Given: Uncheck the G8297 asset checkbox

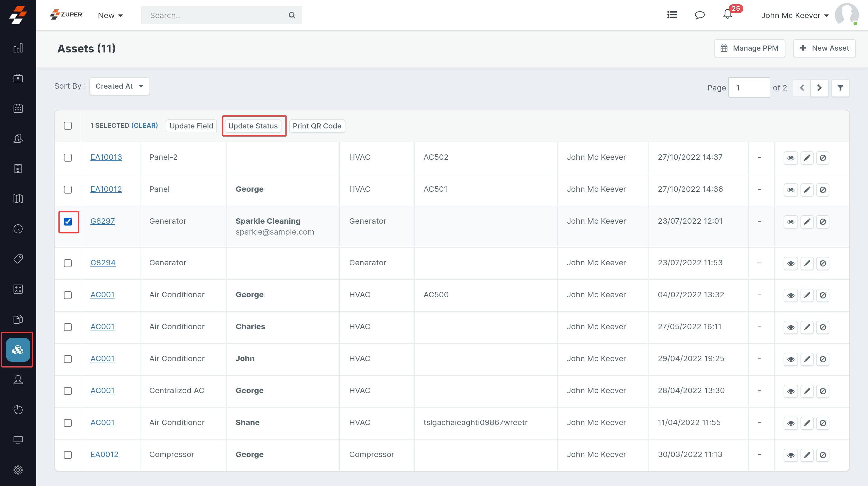Looking at the screenshot, I should [68, 221].
